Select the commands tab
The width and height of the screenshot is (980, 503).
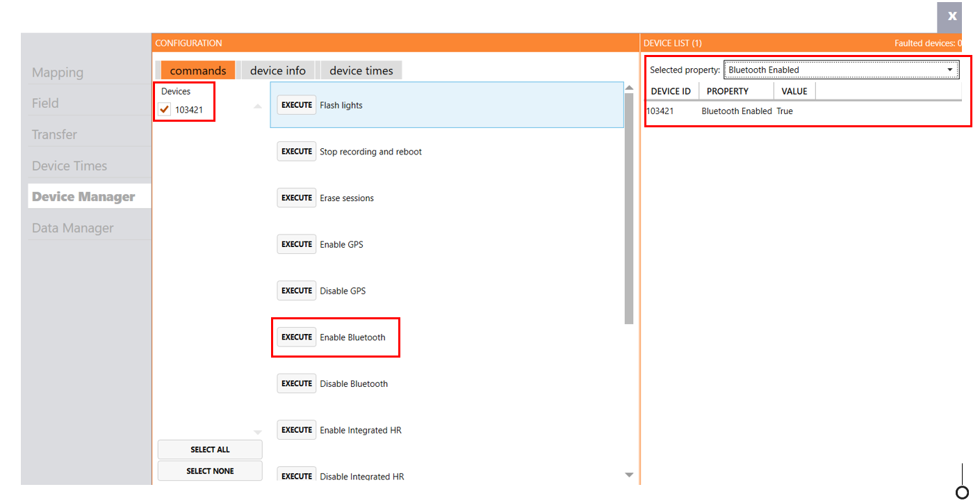[x=198, y=70]
